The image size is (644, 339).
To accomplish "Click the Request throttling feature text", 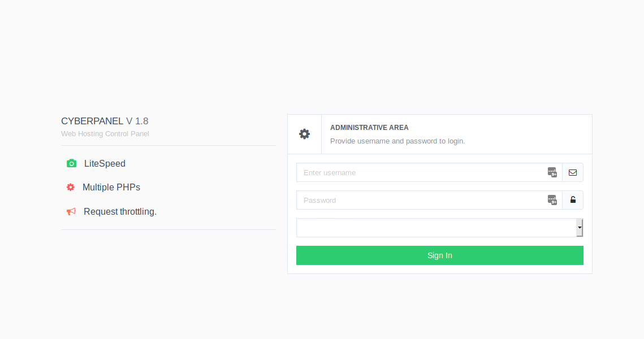I will (x=120, y=211).
